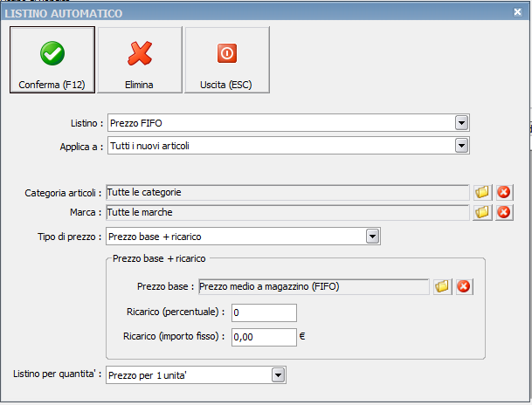Clear Marca with red X icon
This screenshot has width=532, height=405.
click(504, 212)
